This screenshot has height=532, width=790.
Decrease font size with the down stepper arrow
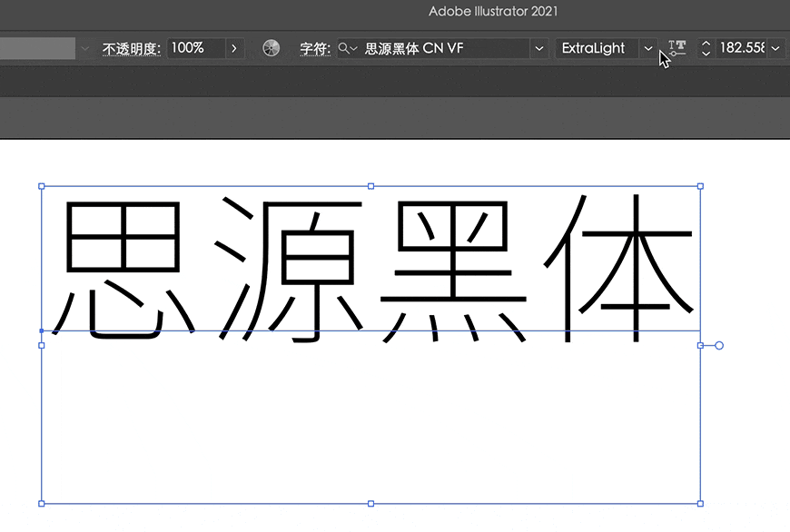click(706, 53)
